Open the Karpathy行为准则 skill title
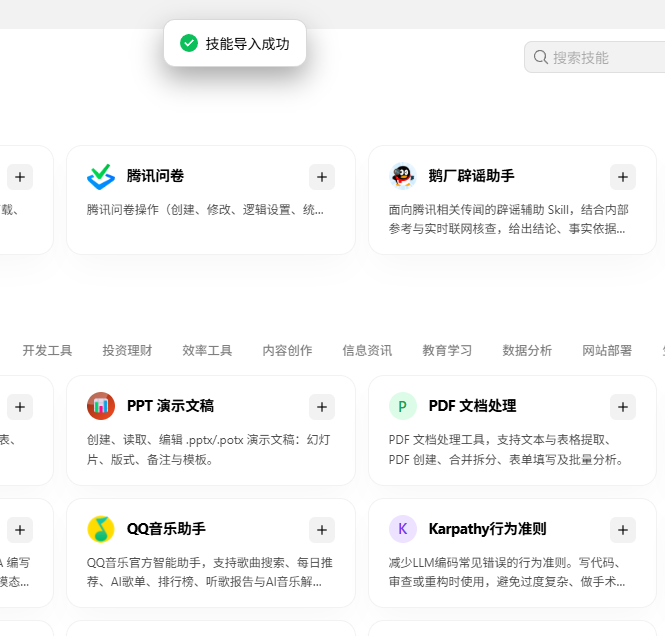The image size is (665, 636). tap(487, 529)
